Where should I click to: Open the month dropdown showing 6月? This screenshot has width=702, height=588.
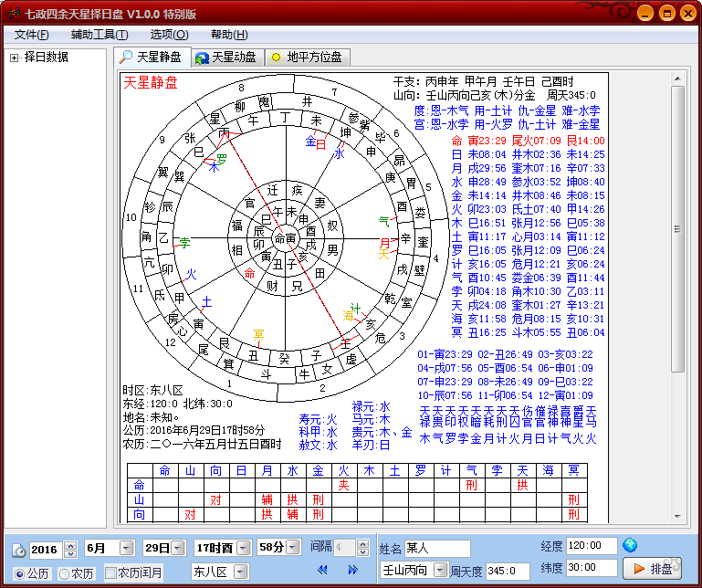coord(127,548)
